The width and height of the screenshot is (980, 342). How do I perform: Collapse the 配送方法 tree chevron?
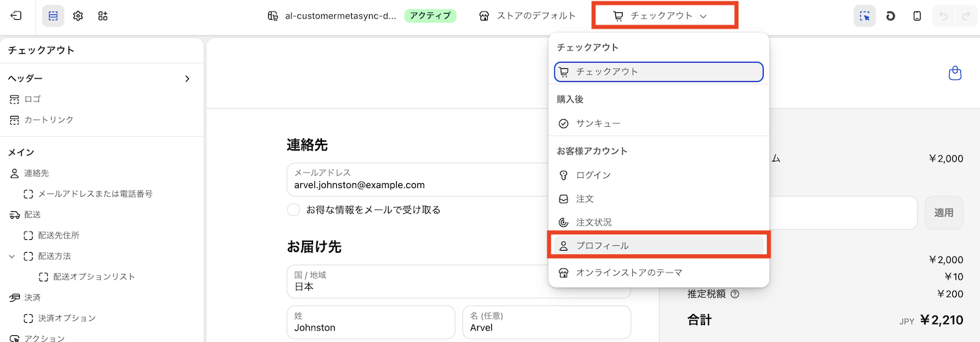click(12, 256)
